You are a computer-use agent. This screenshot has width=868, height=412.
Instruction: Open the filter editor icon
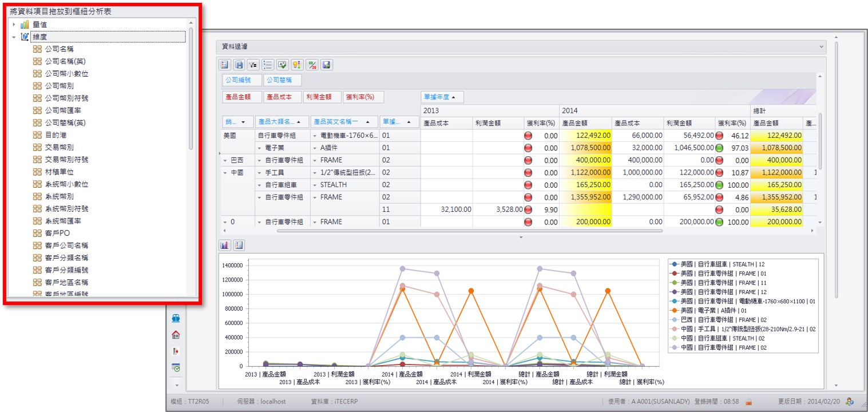(x=253, y=65)
